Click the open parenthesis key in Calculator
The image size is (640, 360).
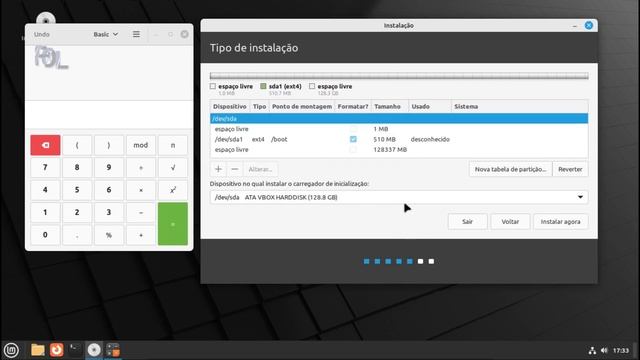click(x=77, y=145)
